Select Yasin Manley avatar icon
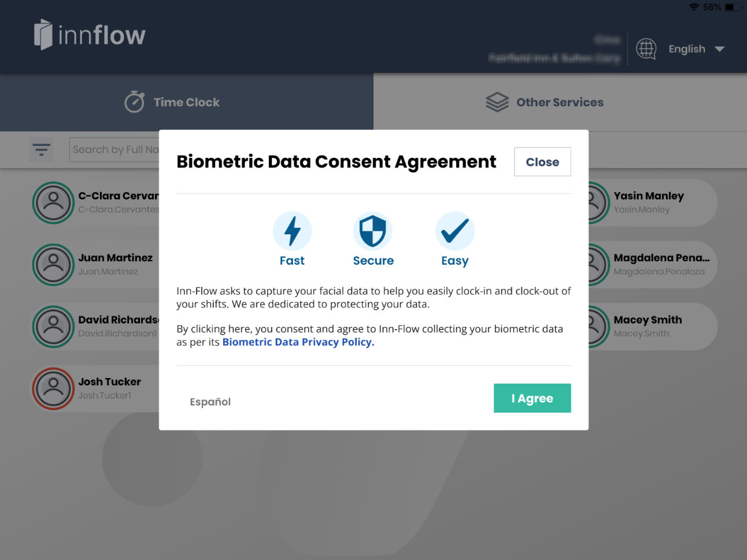The height and width of the screenshot is (560, 747). click(x=599, y=203)
